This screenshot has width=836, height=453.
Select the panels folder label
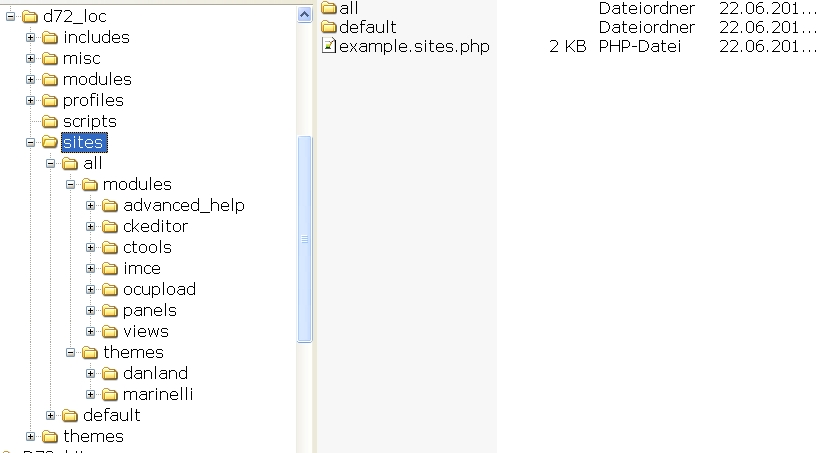[x=149, y=311]
